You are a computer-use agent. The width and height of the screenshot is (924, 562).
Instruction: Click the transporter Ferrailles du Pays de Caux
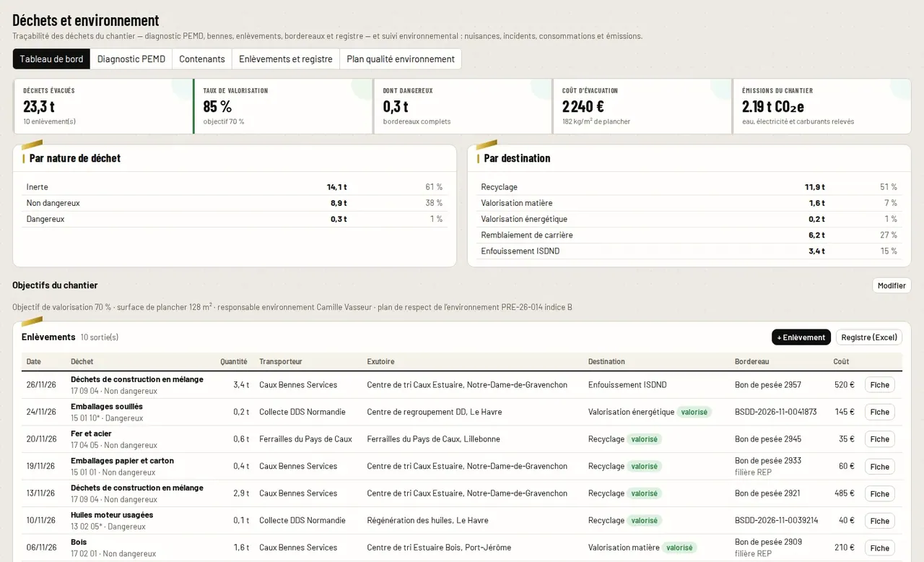[x=305, y=439]
